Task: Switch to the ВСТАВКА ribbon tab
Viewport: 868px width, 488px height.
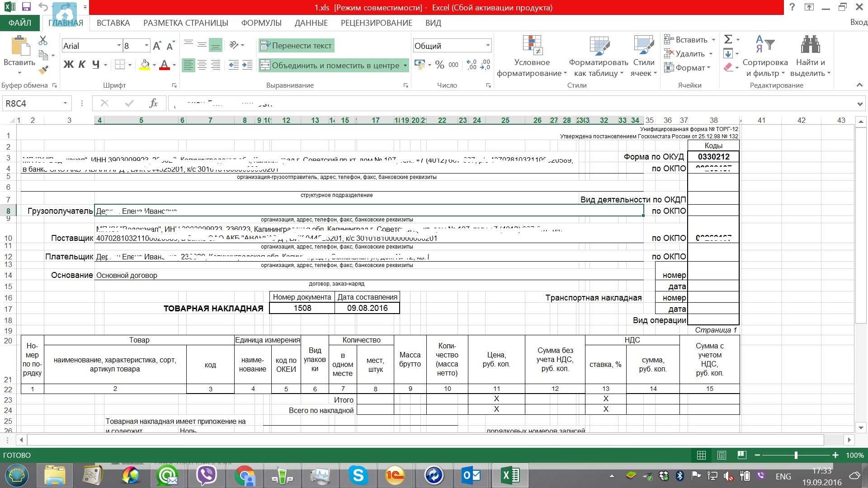Action: 113,23
